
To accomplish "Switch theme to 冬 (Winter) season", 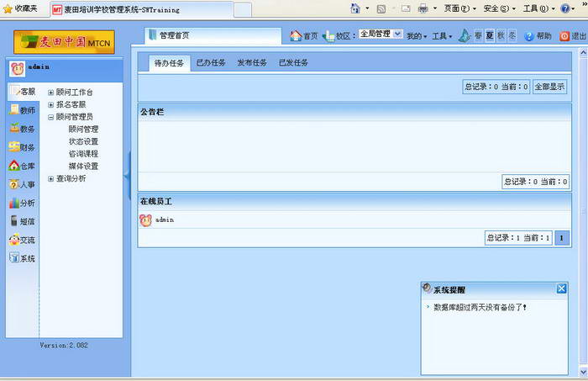I will [x=512, y=36].
